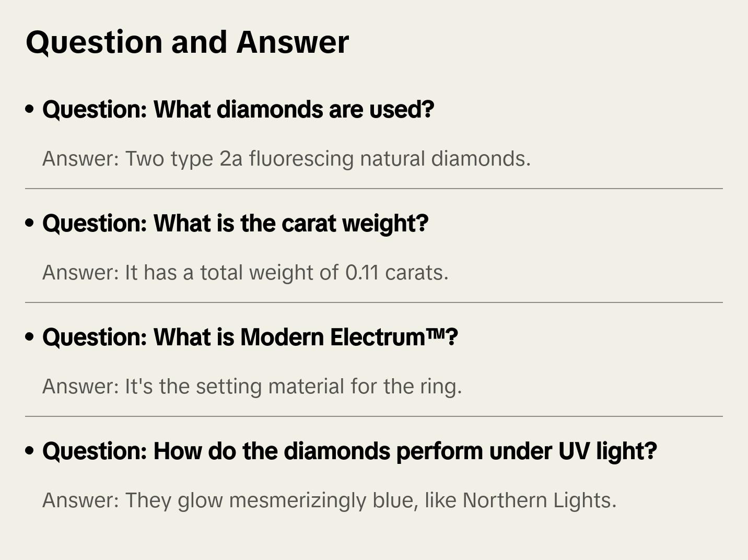
Task: Click the bullet before the diamonds question
Action: coord(30,109)
